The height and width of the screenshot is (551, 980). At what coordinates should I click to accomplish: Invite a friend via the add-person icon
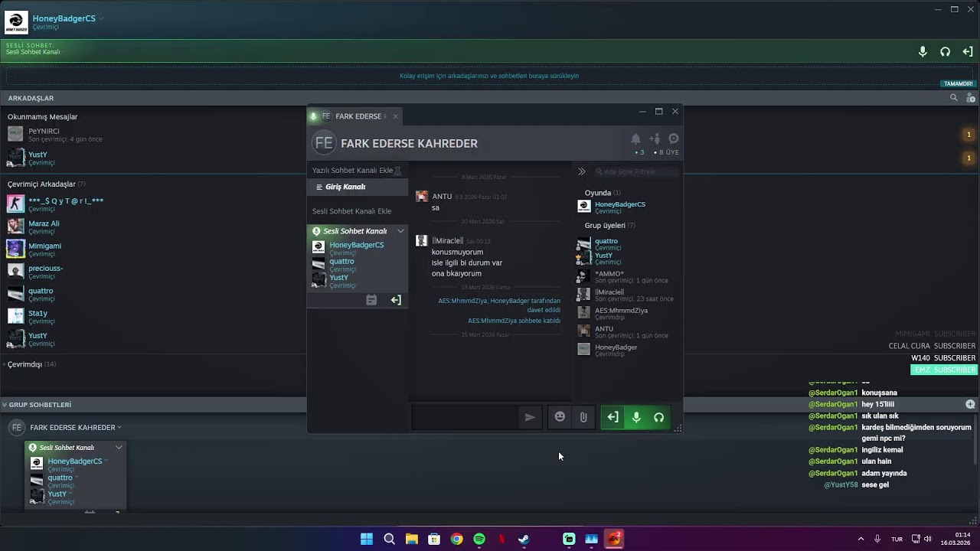[655, 139]
